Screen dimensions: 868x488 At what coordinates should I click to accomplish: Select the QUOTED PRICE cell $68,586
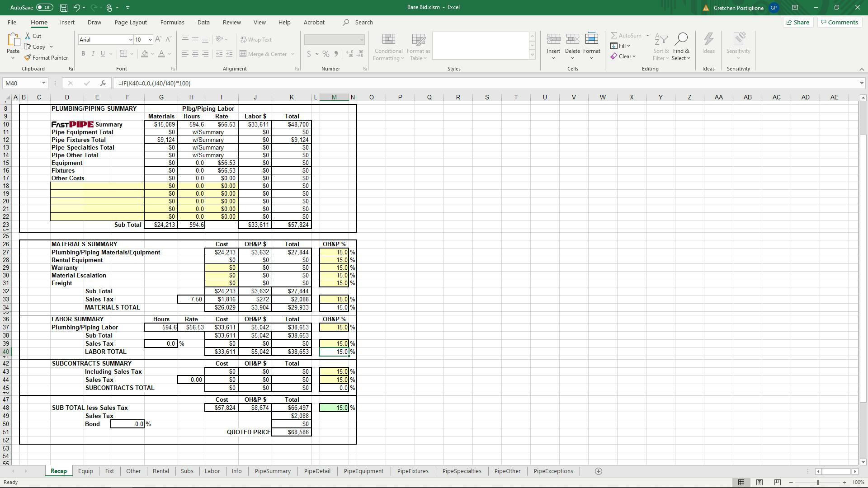click(292, 432)
